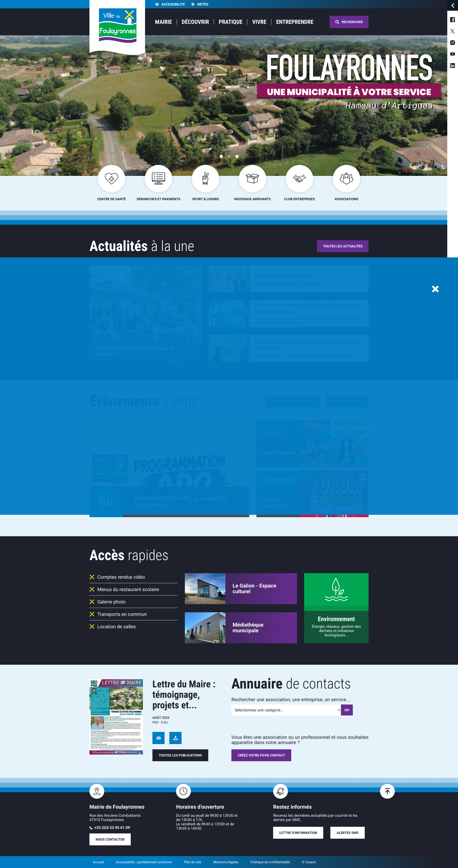Click Toutes les actualités button
Viewport: 458px width, 868px height.
pos(343,246)
